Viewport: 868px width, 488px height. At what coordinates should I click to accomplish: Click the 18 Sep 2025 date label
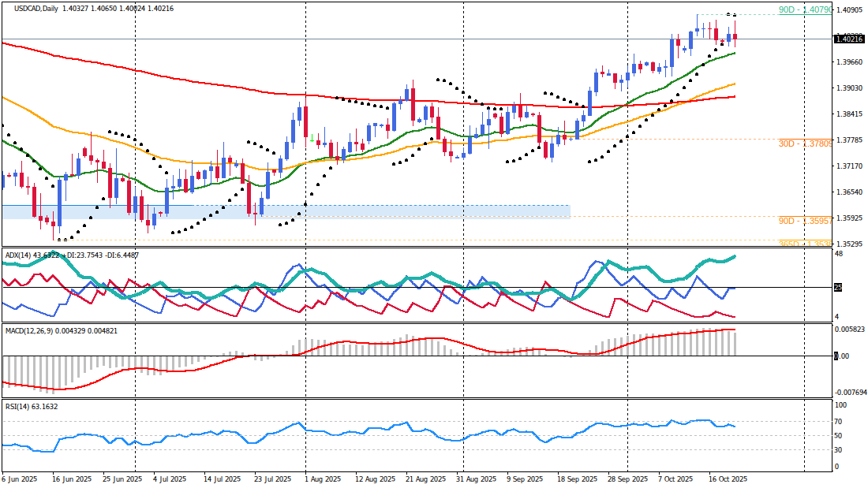(x=578, y=479)
